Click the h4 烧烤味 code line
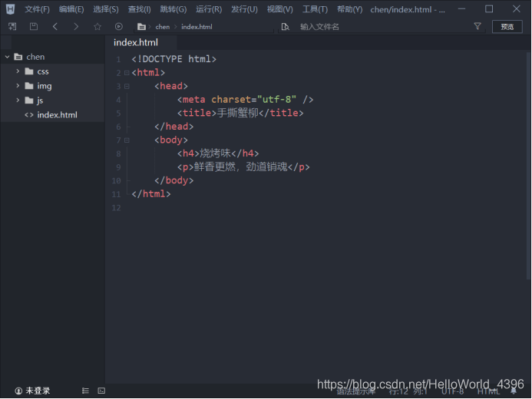Image resolution: width=532 pixels, height=399 pixels. pyautogui.click(x=218, y=153)
